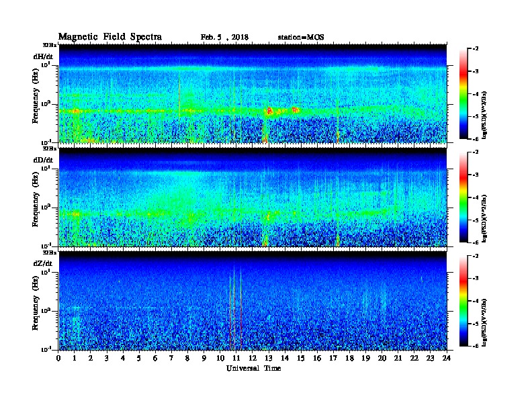Viewport: 532px width, 411px height.
Task: Click hour tick label "9" on time axis
Action: coord(204,358)
